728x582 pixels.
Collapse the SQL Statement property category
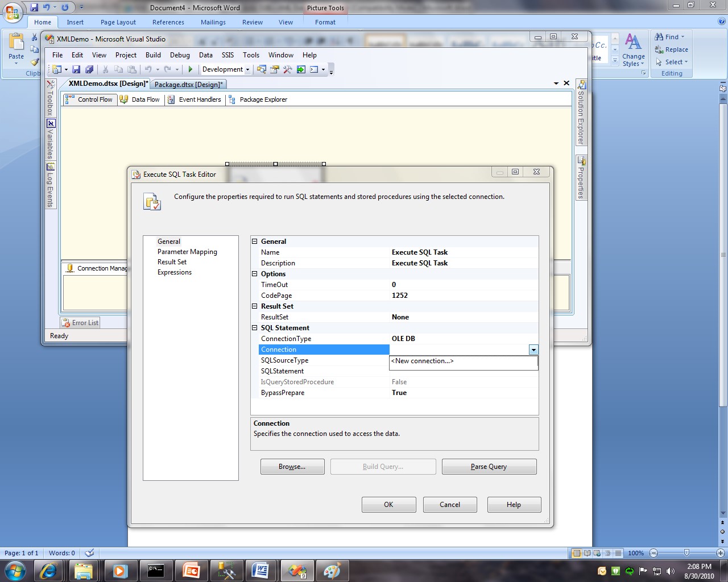(255, 328)
